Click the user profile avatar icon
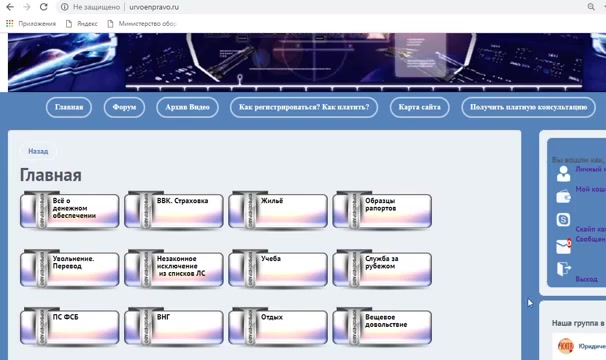Screen dimensions: 606x360 click(x=563, y=174)
